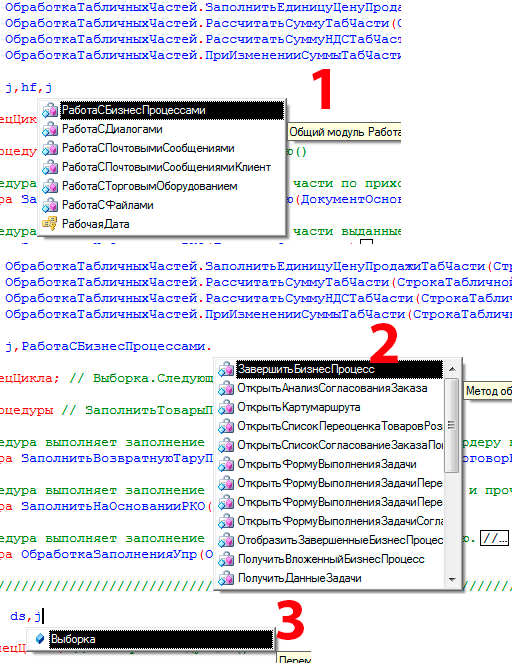This screenshot has height=663, width=512.
Task: Click the icon next to РаботаСПочтовымиСообщениямиКлиент
Action: click(x=50, y=167)
